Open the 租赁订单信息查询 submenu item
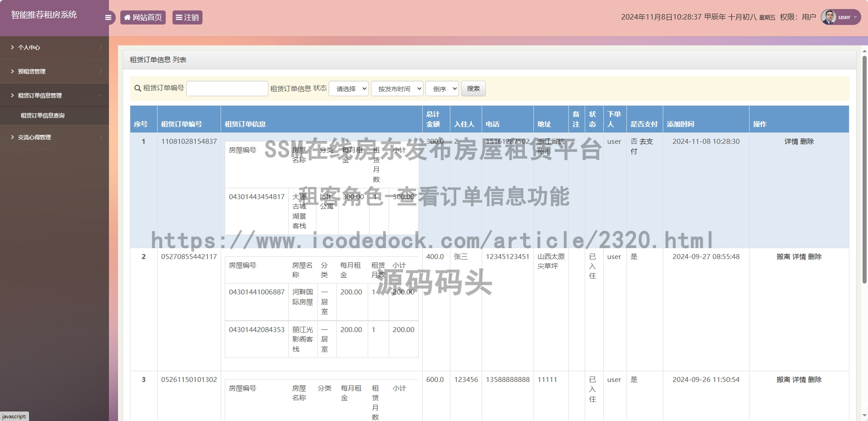The image size is (868, 421). 43,116
